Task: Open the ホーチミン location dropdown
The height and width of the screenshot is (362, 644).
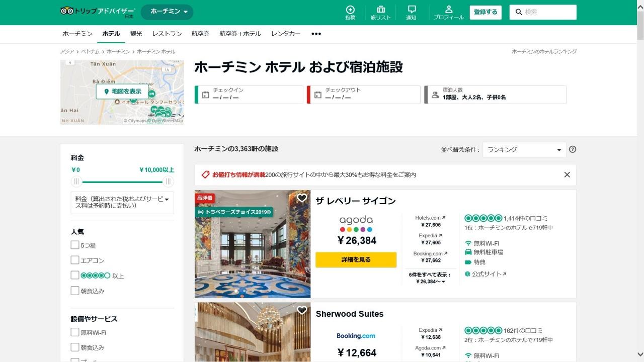Action: point(167,12)
